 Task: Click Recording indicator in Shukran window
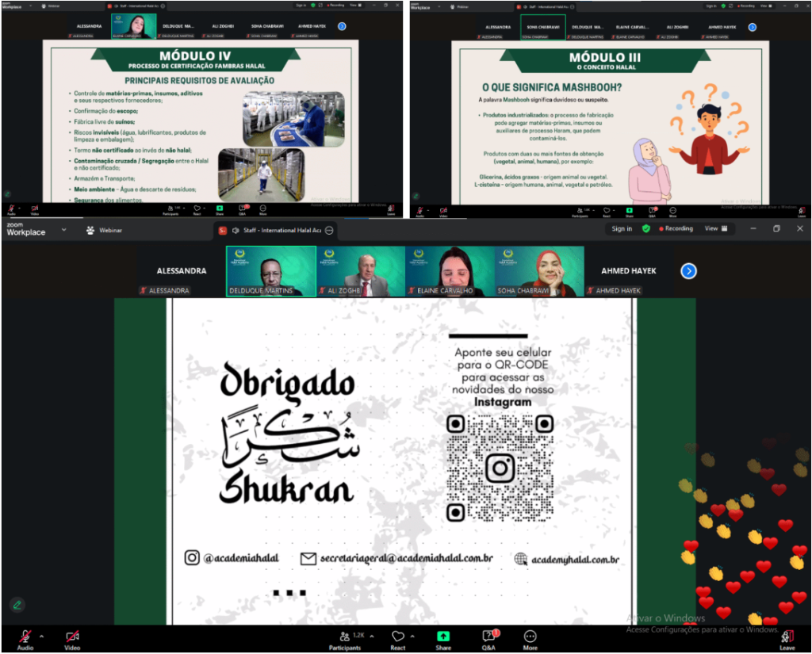676,229
